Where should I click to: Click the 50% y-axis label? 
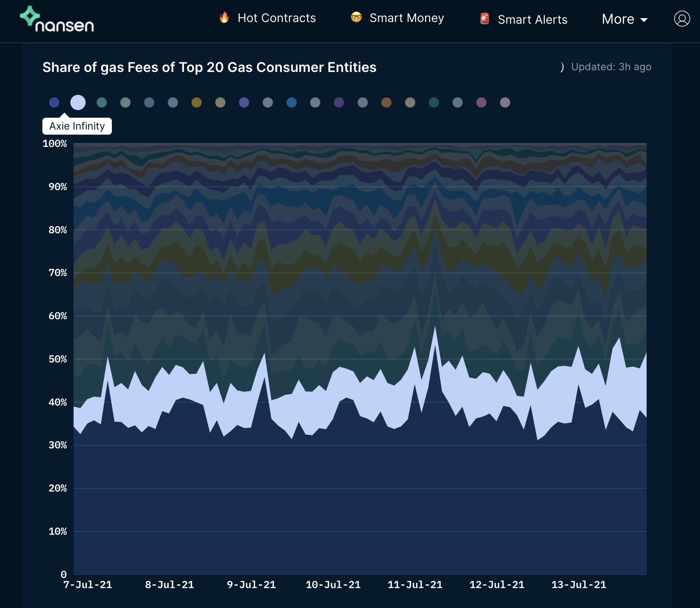pyautogui.click(x=58, y=359)
